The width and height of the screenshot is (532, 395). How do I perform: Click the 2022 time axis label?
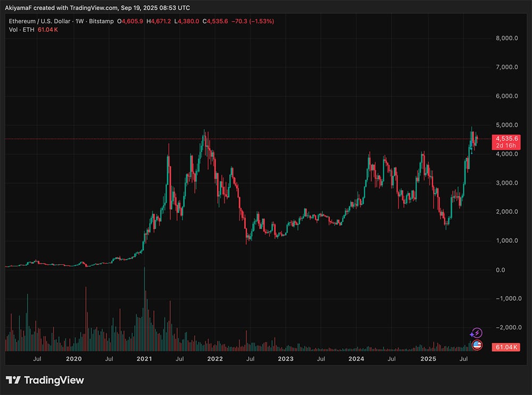(x=215, y=359)
